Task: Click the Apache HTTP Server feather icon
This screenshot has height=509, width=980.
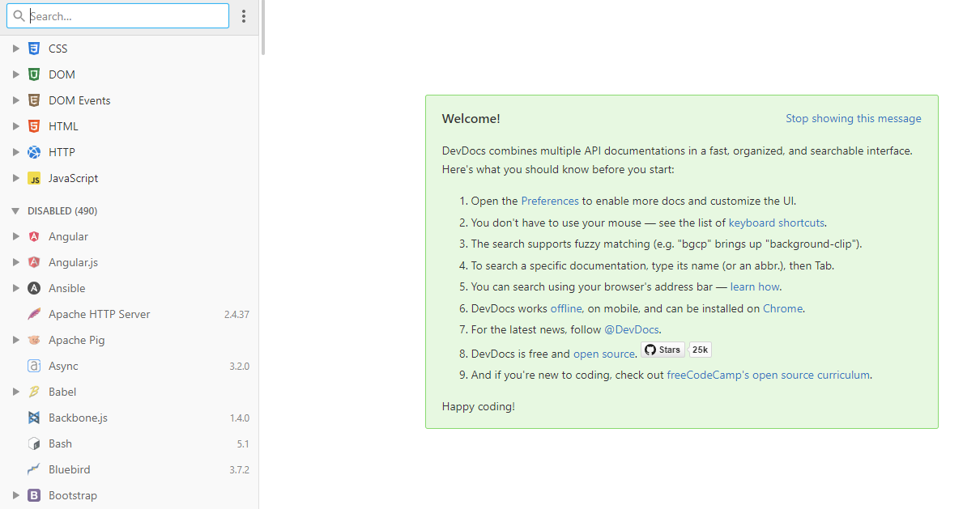Action: 34,314
